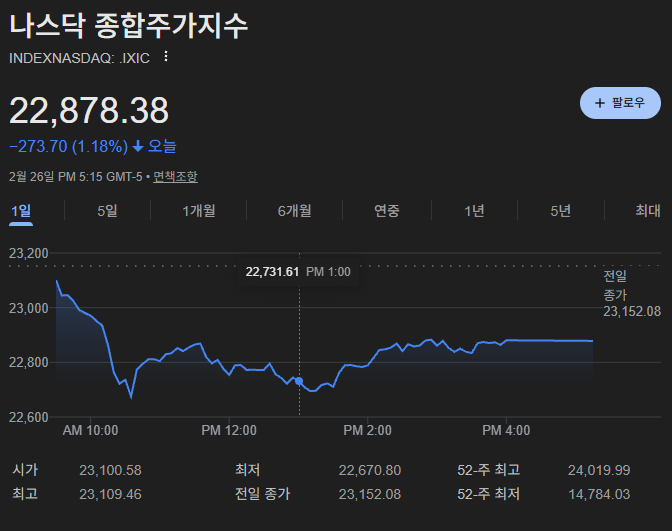The image size is (672, 531).
Task: Click the down arrow next to 오늘
Action: coord(138,147)
